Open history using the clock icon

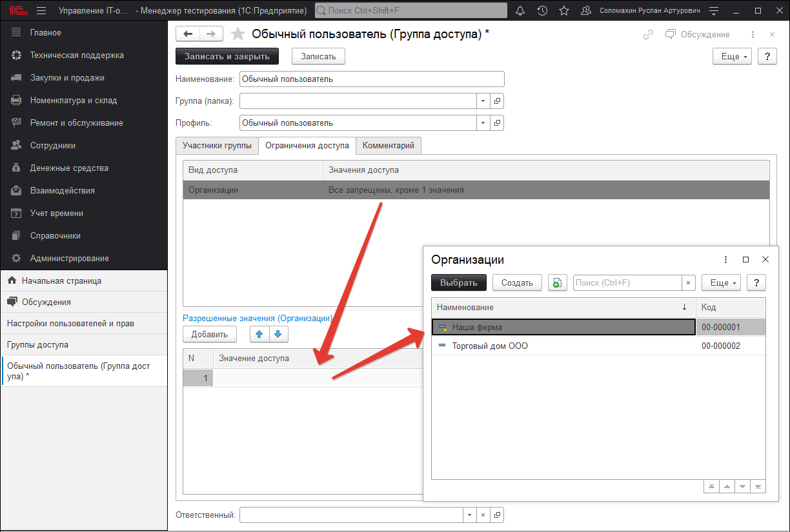coord(542,10)
